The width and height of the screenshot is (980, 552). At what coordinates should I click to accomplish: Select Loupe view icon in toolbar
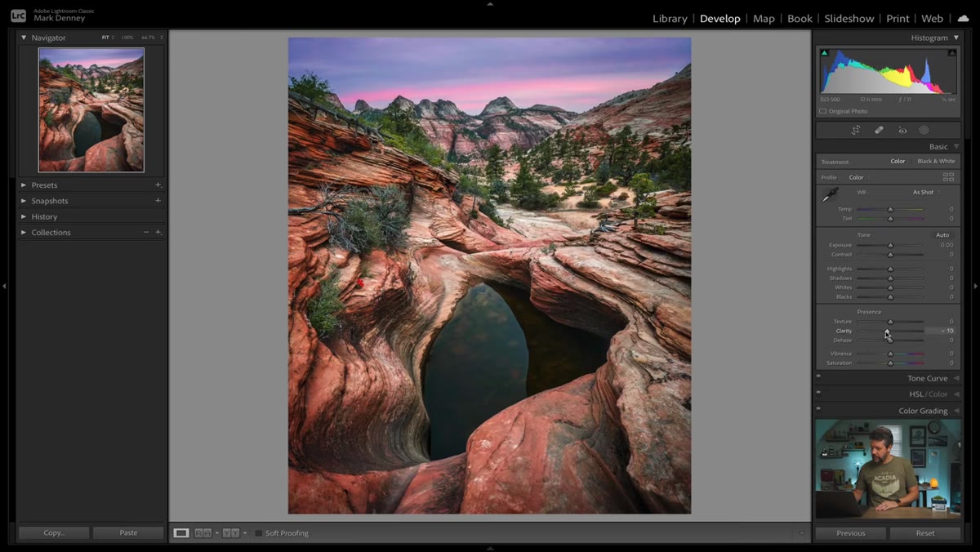point(181,533)
